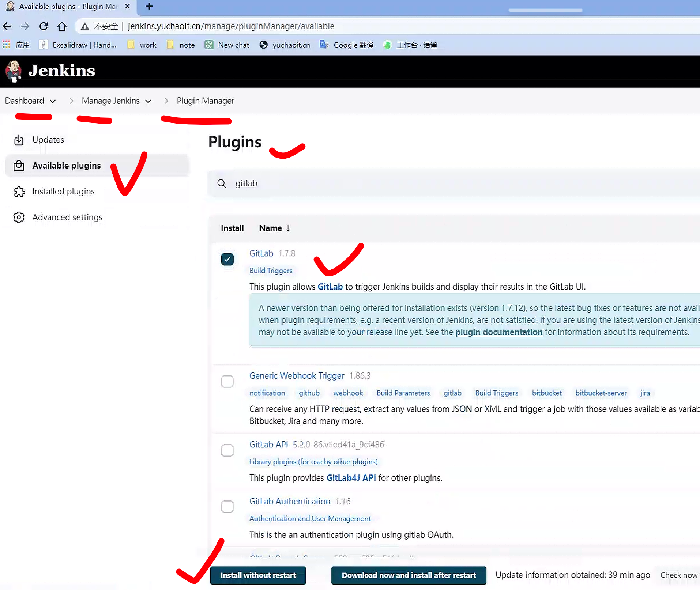Uncheck the GitLab 1.7.8 plugin checkbox
Screen dimensions: 700x590
tap(227, 259)
